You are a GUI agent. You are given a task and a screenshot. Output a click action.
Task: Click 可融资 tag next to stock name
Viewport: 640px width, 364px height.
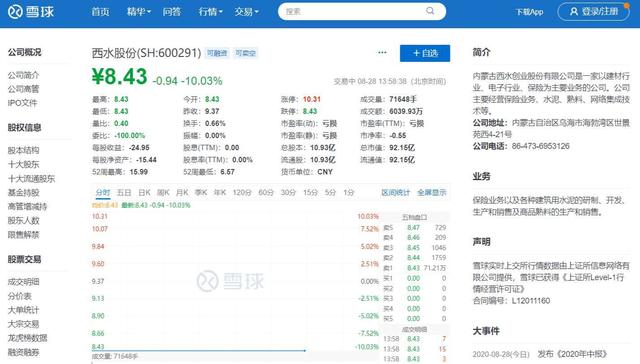pos(217,53)
